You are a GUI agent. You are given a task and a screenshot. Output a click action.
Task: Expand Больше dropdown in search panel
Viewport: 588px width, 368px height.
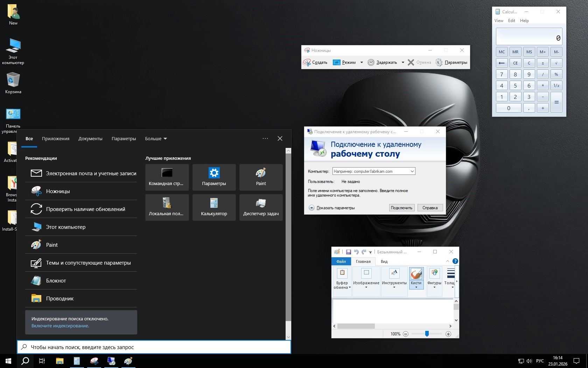(x=156, y=139)
